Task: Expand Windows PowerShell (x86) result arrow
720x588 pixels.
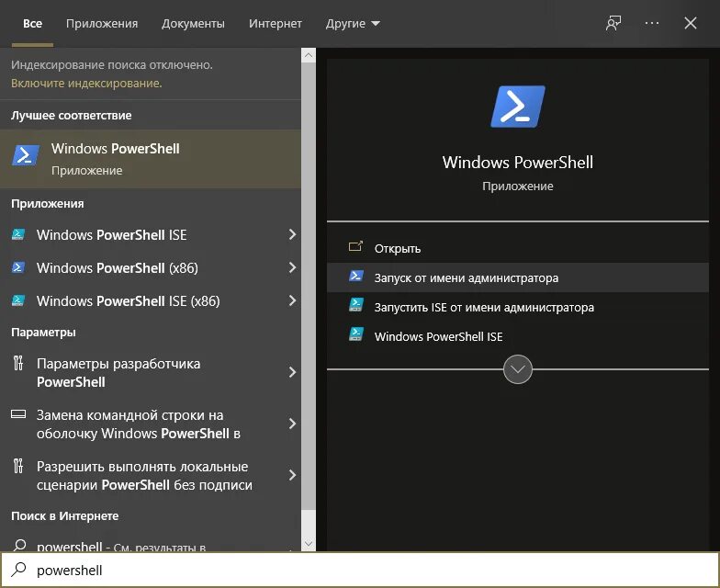Action: click(x=292, y=268)
